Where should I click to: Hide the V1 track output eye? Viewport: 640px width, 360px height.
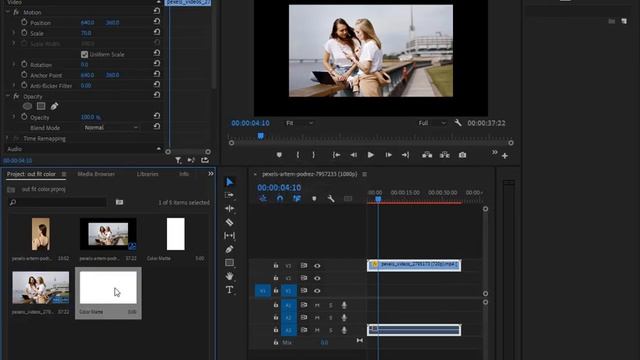click(x=317, y=291)
